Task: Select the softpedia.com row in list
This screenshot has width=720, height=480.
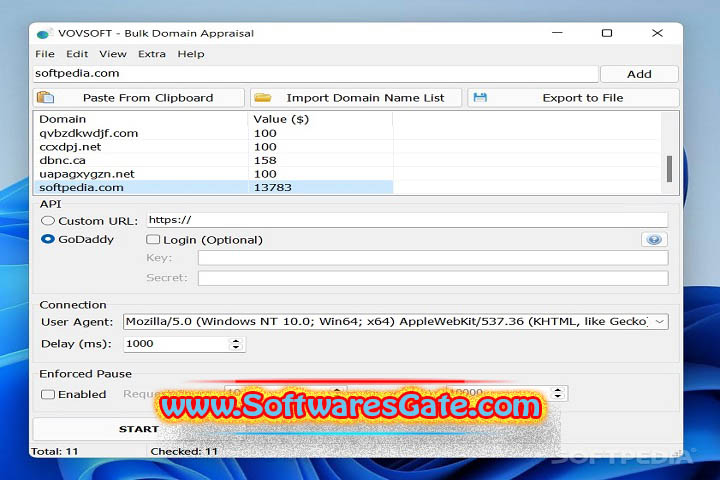Action: click(214, 187)
